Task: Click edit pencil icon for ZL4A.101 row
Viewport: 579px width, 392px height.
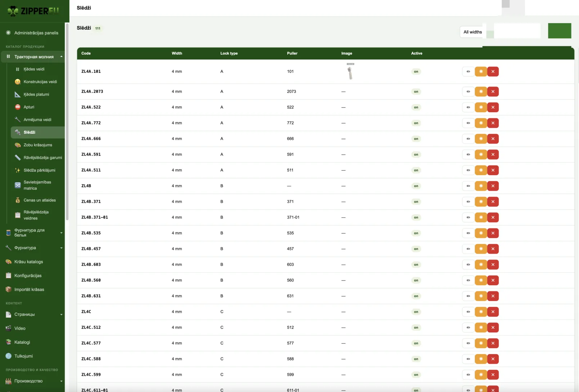Action: coord(468,71)
